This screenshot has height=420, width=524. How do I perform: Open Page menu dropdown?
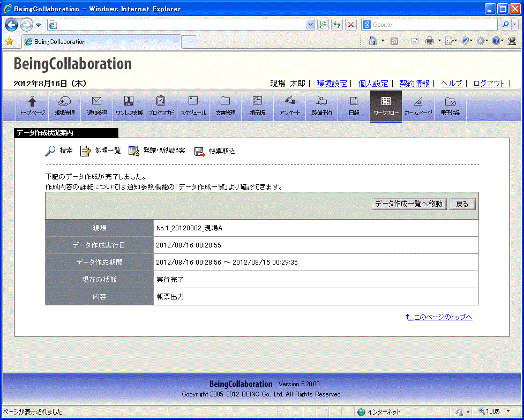pyautogui.click(x=451, y=41)
